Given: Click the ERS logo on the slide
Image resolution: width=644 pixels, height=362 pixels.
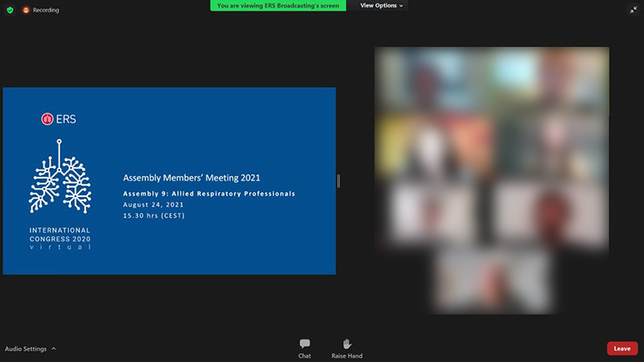Looking at the screenshot, I should point(59,119).
